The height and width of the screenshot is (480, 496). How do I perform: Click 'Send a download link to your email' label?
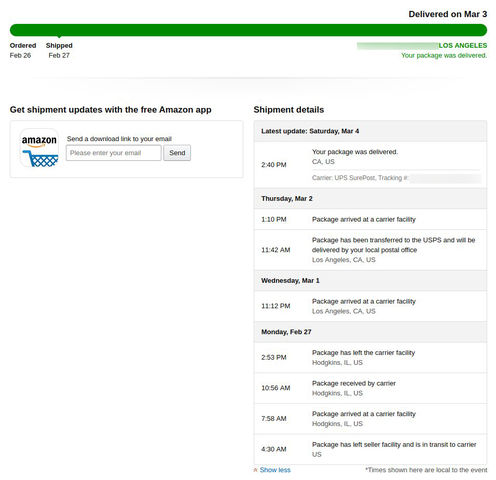119,139
